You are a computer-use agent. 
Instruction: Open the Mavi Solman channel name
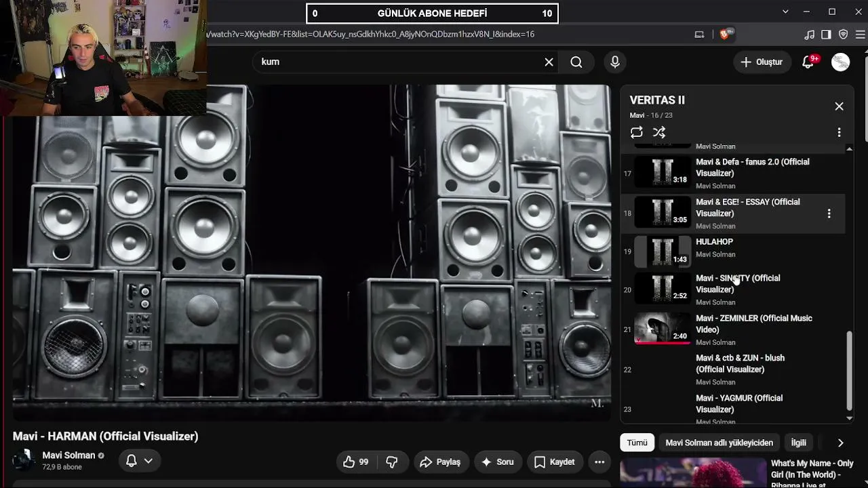pyautogui.click(x=69, y=455)
